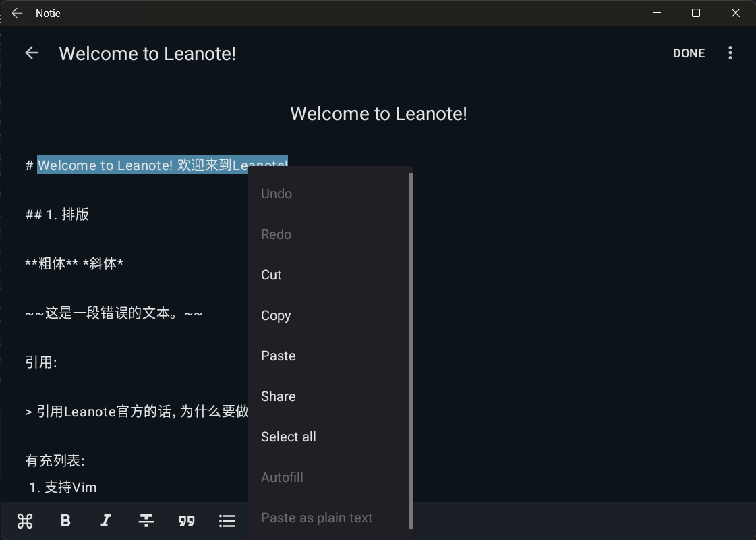Go back using the arrow beside note title
756x540 pixels.
tap(32, 53)
